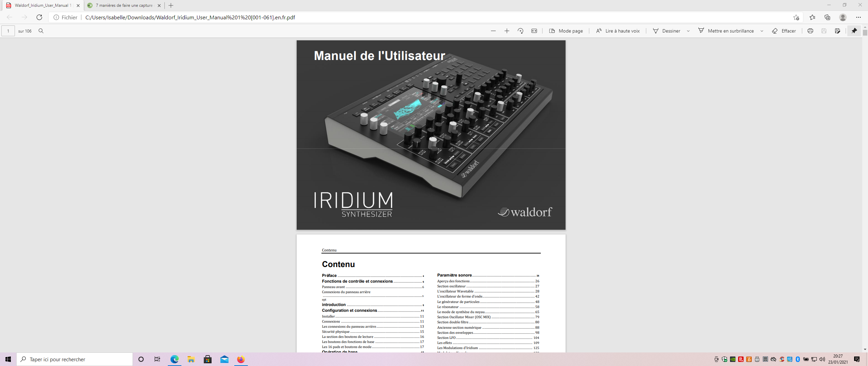
Task: Open the favorites list
Action: pos(812,17)
